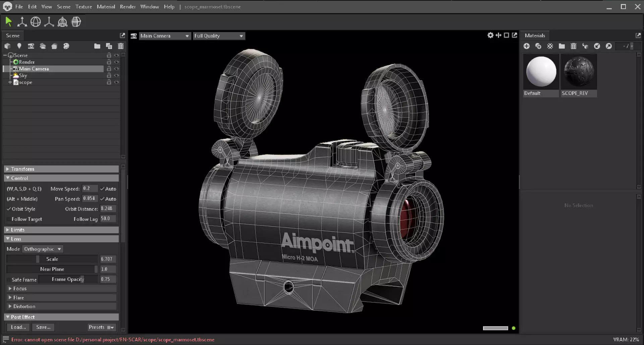Duplicate the selected Scene object
Image resolution: width=644 pixels, height=345 pixels.
pos(109,46)
